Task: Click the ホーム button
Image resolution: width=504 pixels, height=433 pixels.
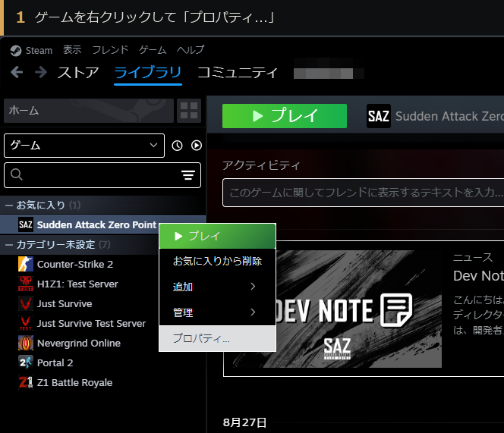Action: click(x=89, y=111)
